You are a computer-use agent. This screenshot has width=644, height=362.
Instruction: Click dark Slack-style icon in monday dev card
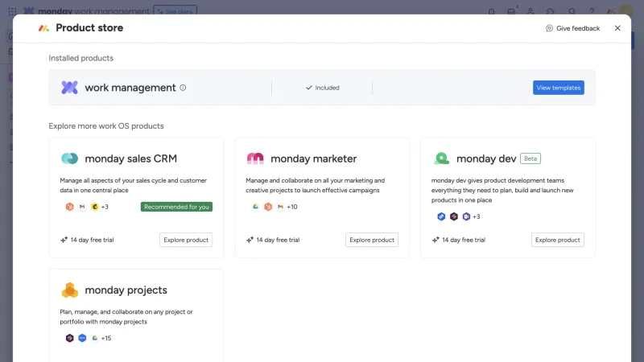[x=453, y=216]
